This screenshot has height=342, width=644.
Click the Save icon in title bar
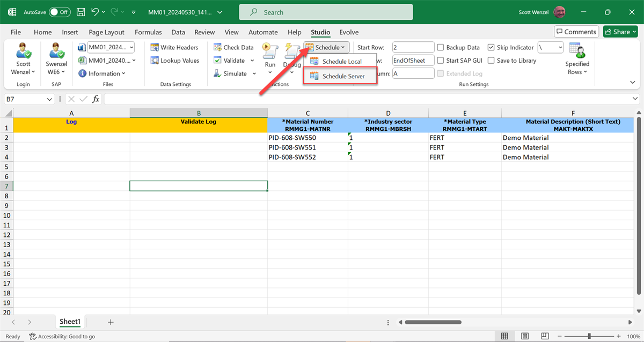tap(80, 12)
